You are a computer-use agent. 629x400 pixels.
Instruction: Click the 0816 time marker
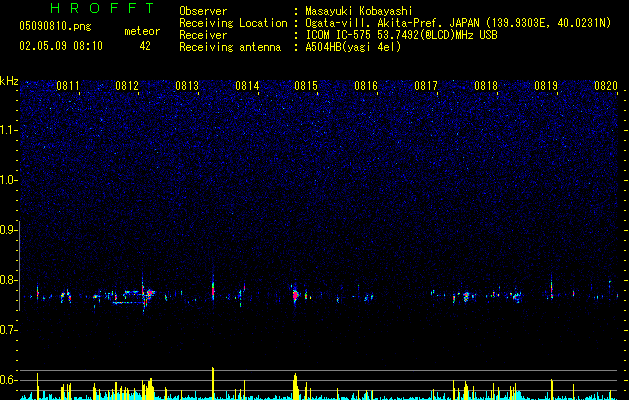366,86
